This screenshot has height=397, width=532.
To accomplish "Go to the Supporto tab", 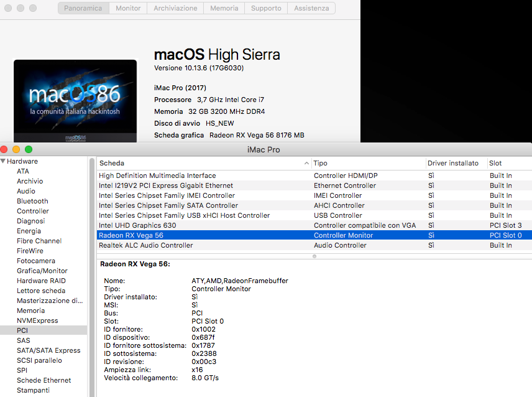I will (266, 8).
